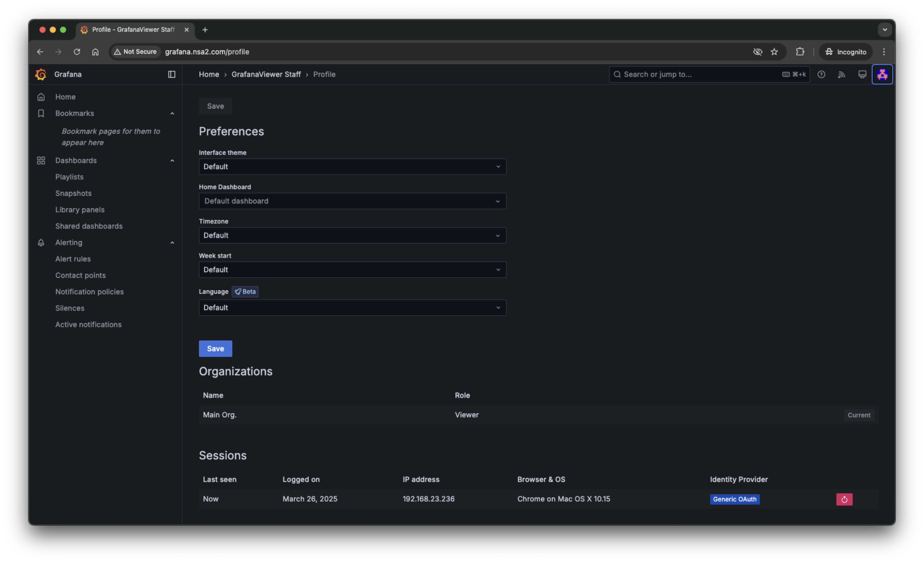Close the Profile browser tab
924x563 pixels.
[x=186, y=30]
